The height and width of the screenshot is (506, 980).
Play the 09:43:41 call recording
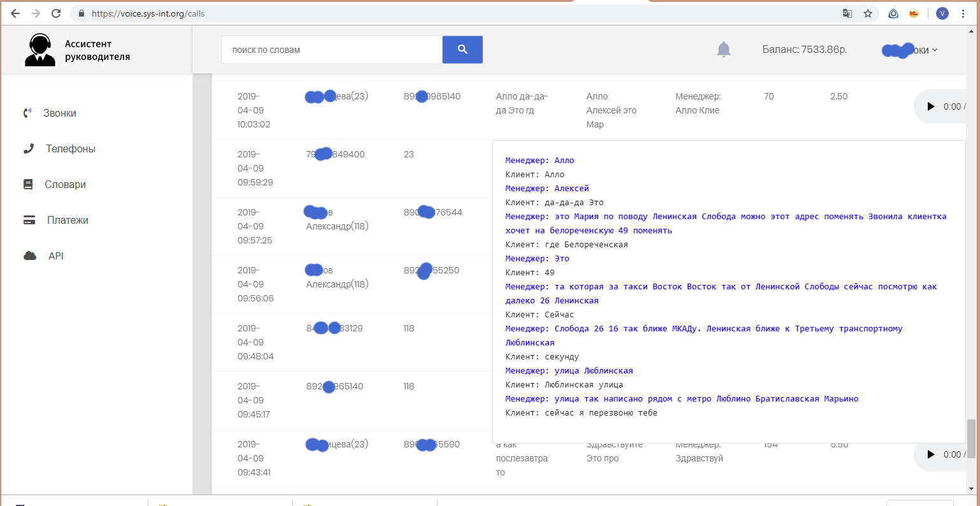pos(930,454)
